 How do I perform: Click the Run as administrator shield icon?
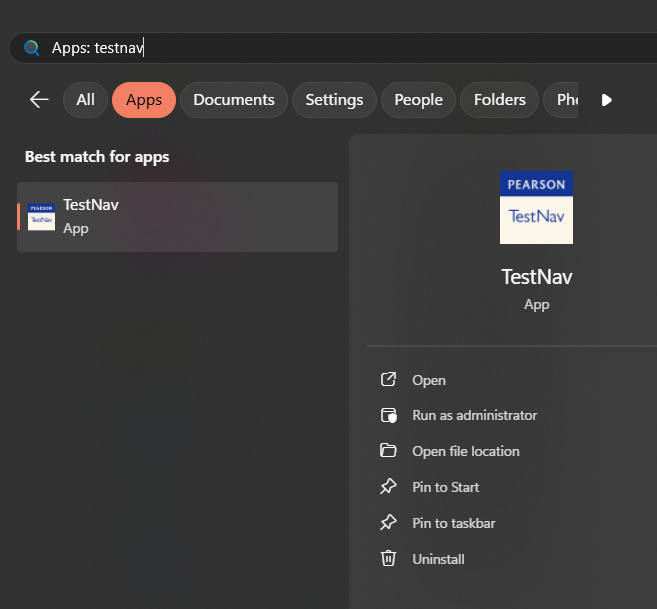click(x=388, y=415)
